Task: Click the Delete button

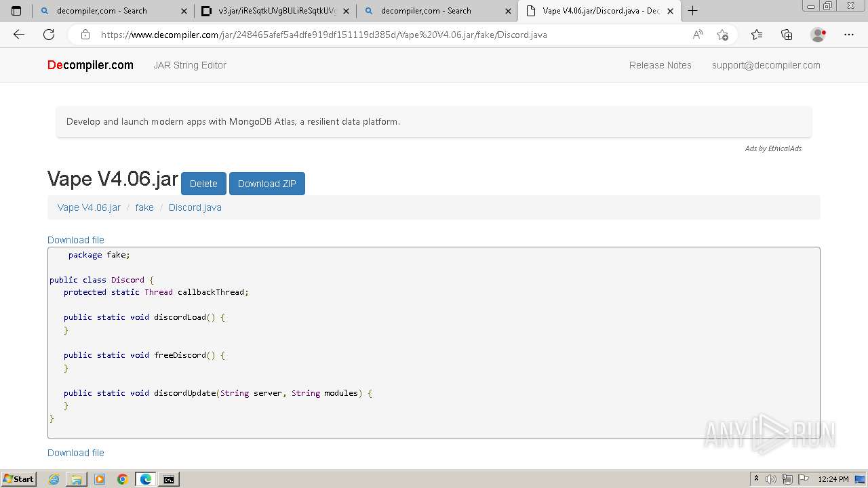Action: 203,184
